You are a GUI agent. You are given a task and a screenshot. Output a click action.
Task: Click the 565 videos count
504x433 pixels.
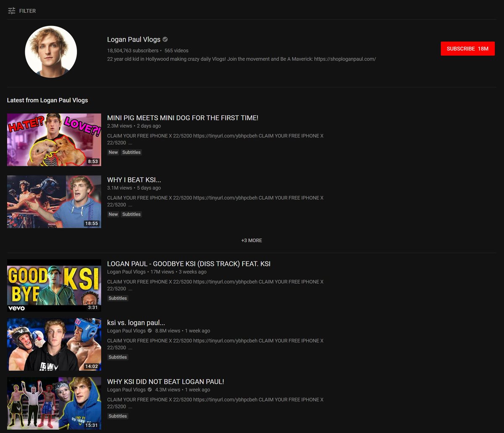tap(176, 50)
